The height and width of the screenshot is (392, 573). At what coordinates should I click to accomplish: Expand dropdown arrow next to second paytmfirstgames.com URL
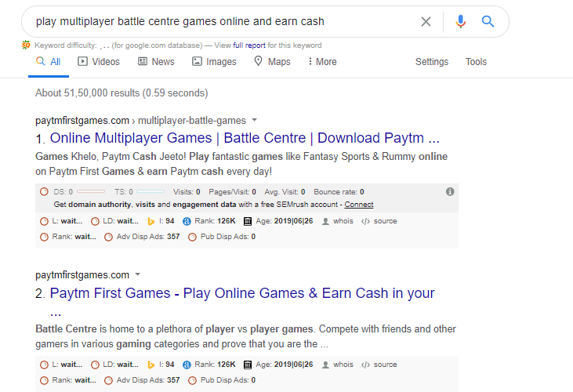tap(138, 274)
